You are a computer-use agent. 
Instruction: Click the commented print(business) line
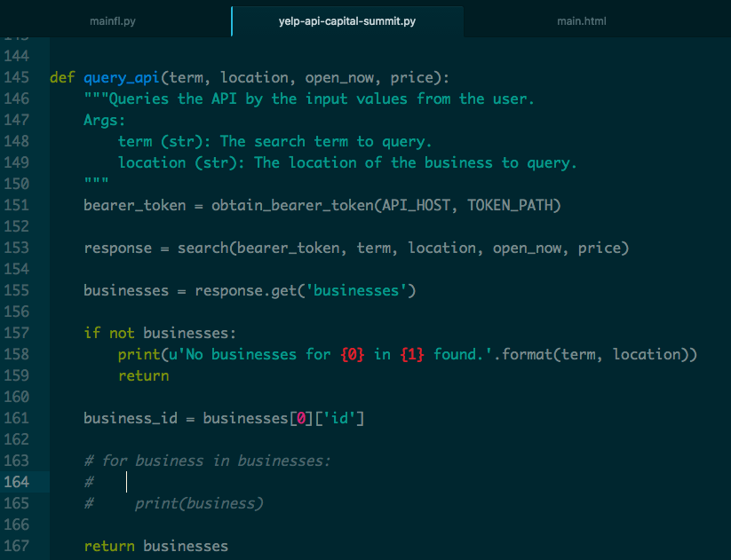click(x=199, y=503)
